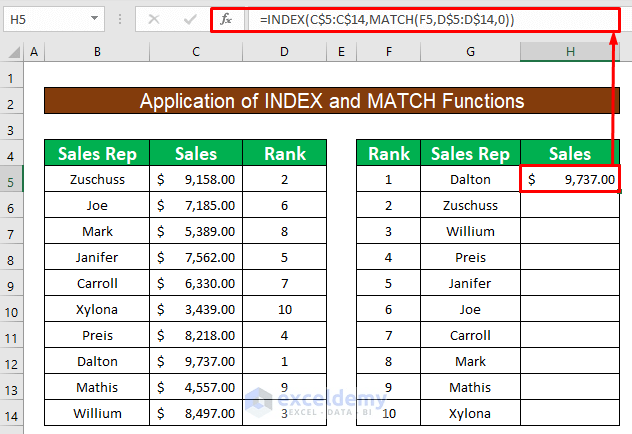Viewport: 632px width, 434px height.
Task: Select the 'Willium' cell in column B
Action: (97, 413)
